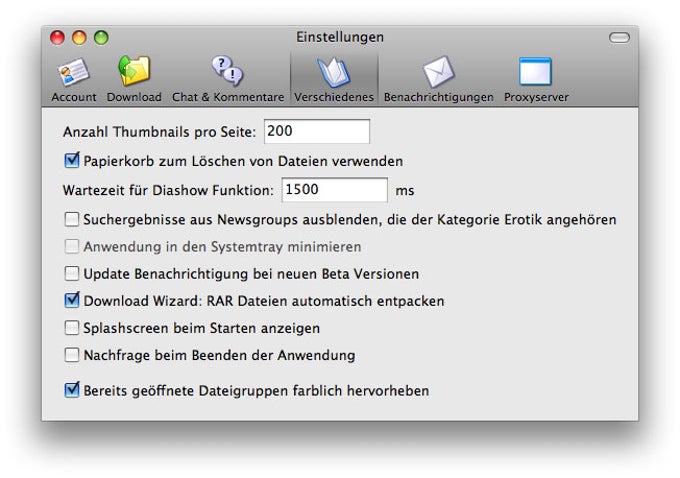Click the toolbar toggle pill button
This screenshot has width=680, height=478.
619,38
